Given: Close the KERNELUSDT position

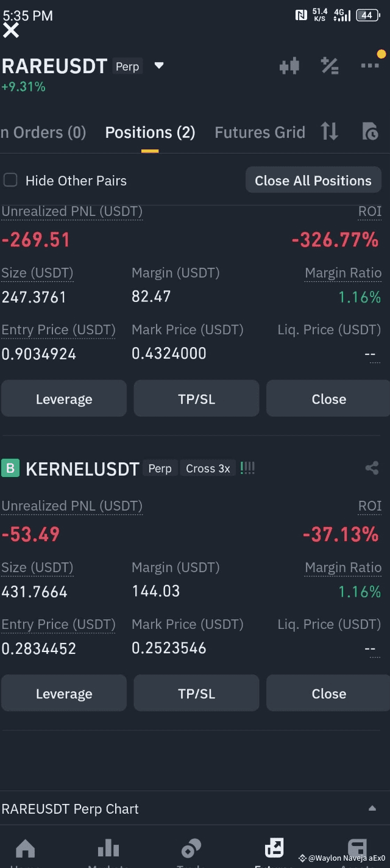Looking at the screenshot, I should (328, 694).
